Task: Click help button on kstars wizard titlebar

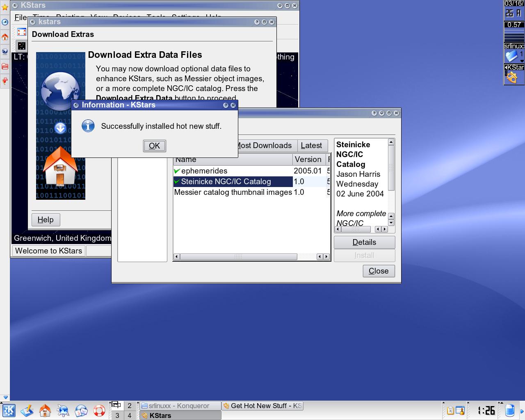Action: tap(257, 22)
